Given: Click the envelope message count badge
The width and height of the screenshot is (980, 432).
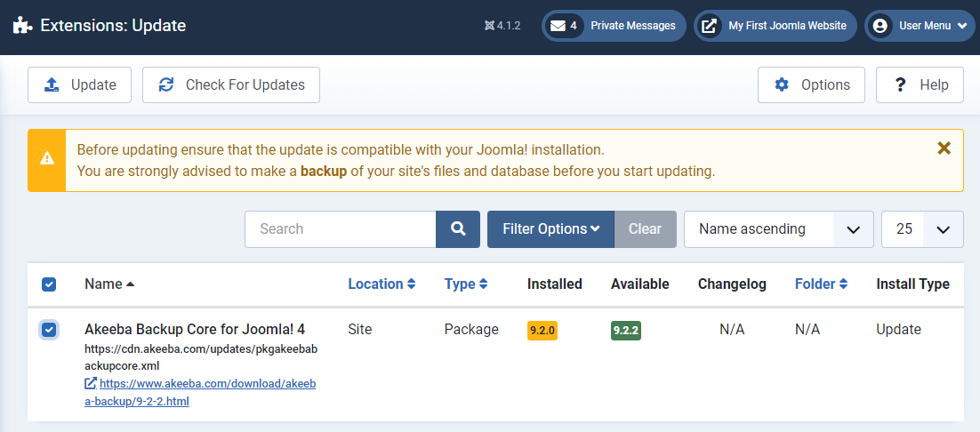Looking at the screenshot, I should tap(564, 26).
